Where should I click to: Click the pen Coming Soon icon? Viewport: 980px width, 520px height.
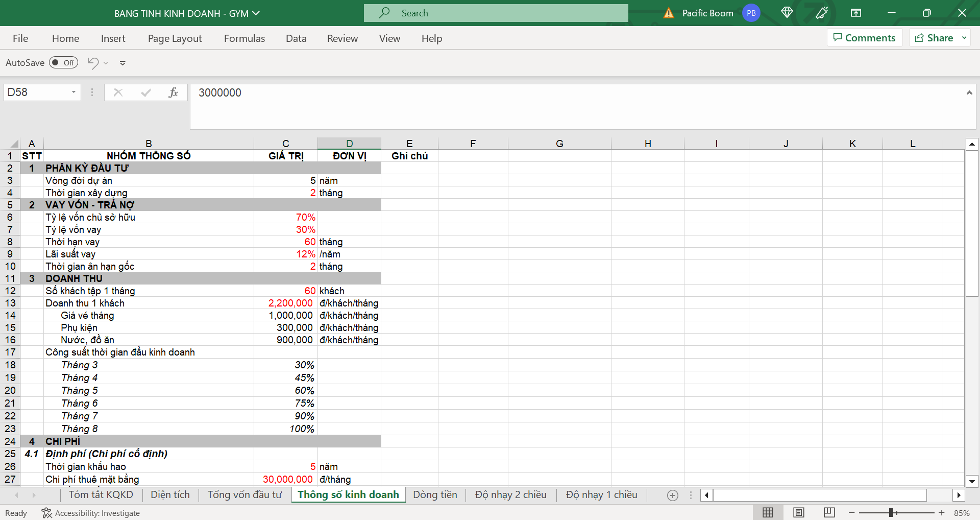pos(821,13)
